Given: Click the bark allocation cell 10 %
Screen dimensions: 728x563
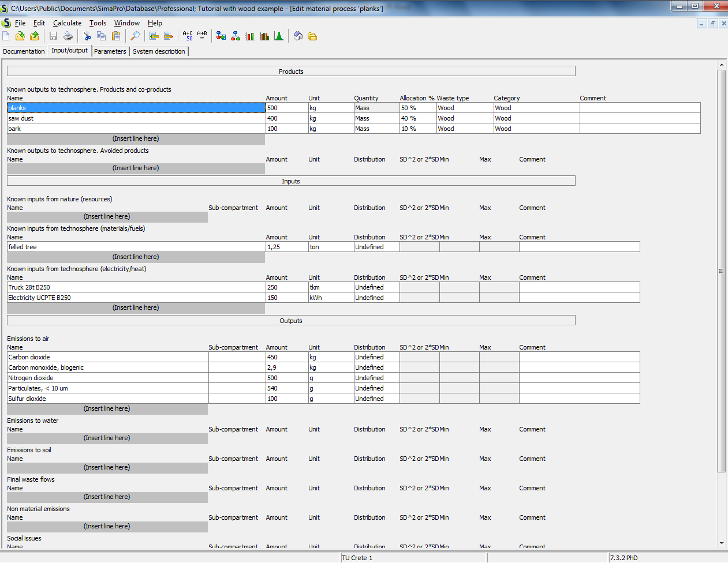Looking at the screenshot, I should click(418, 129).
